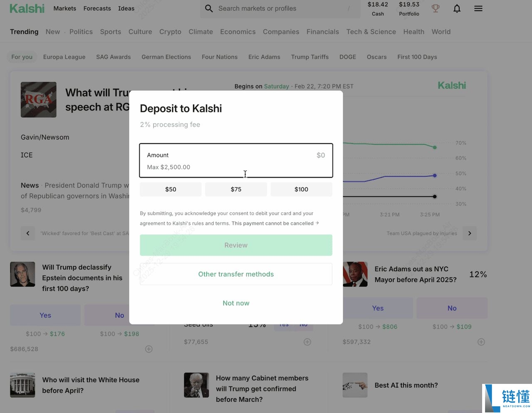Open the RGA speech market thumbnail

point(39,100)
